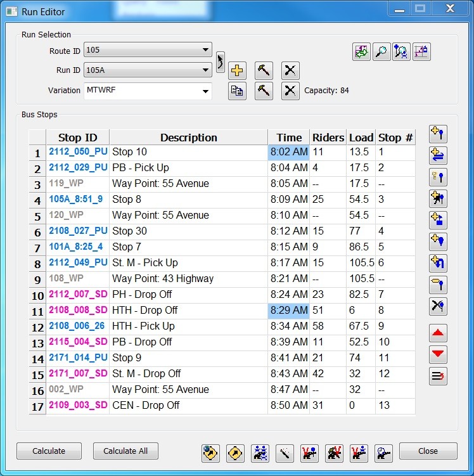The image size is (474, 476).
Task: Click stop ID 2112_029_PU
Action: [79, 167]
